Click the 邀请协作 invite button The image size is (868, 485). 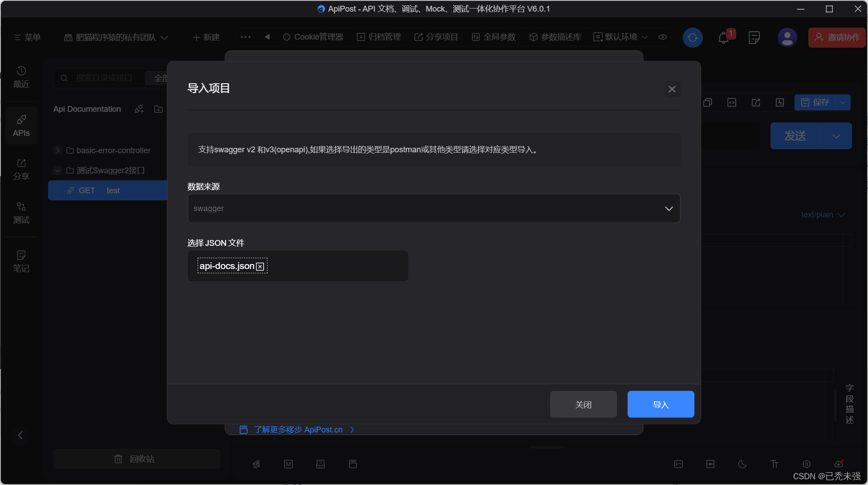[837, 37]
